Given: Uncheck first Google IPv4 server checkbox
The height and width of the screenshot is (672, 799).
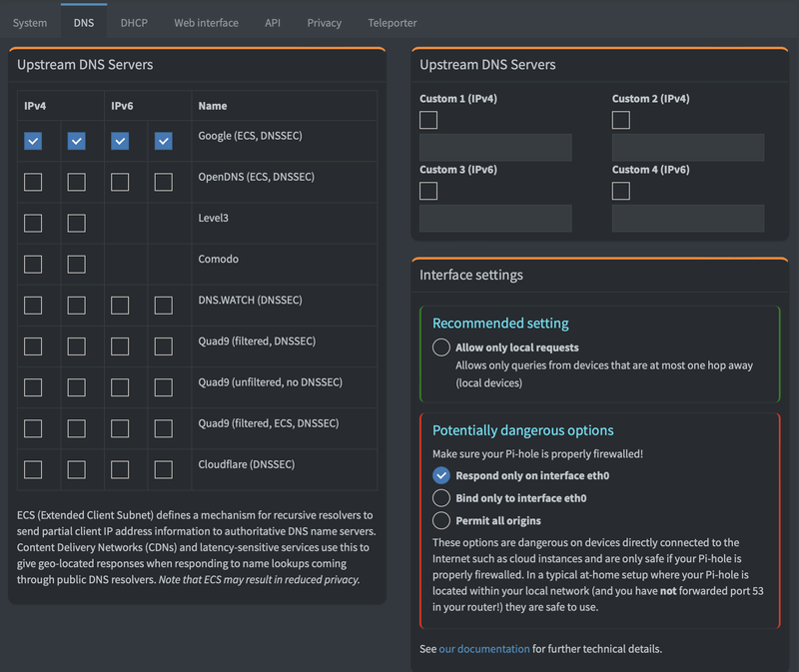Looking at the screenshot, I should 33,141.
